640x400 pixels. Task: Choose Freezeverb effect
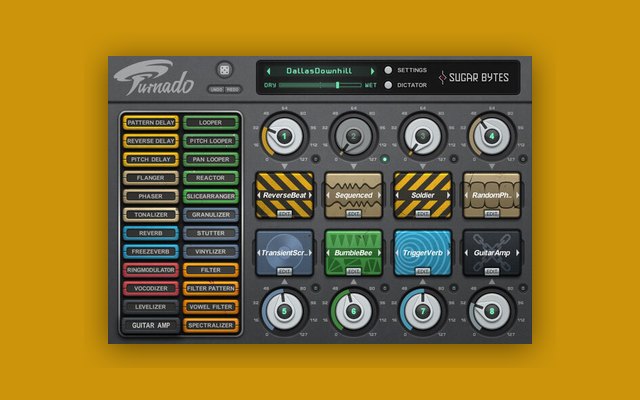coord(151,251)
